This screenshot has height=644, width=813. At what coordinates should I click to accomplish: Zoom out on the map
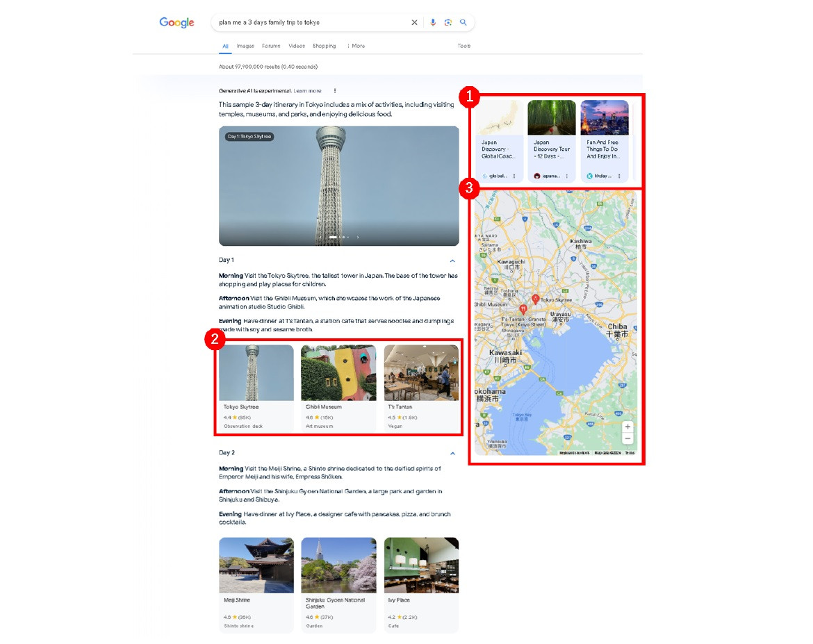628,438
